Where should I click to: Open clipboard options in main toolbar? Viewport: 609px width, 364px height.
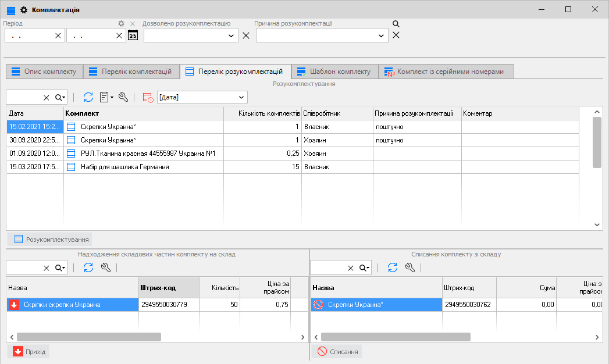point(106,97)
